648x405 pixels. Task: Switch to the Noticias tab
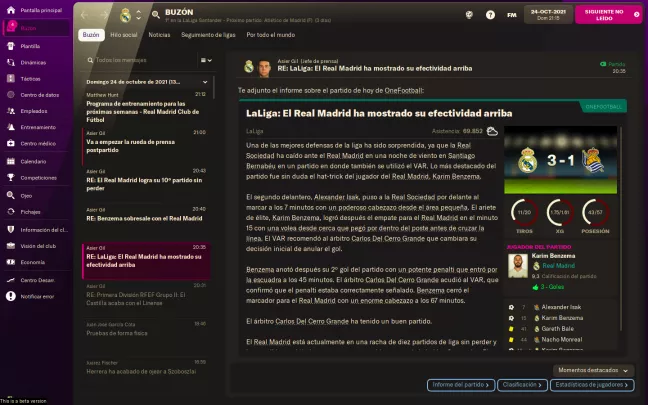tap(159, 35)
